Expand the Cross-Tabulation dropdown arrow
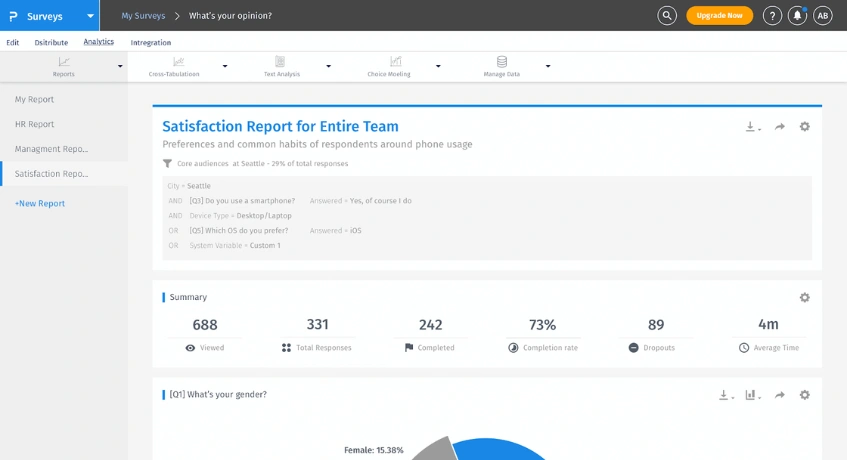The height and width of the screenshot is (460, 847). pyautogui.click(x=225, y=67)
